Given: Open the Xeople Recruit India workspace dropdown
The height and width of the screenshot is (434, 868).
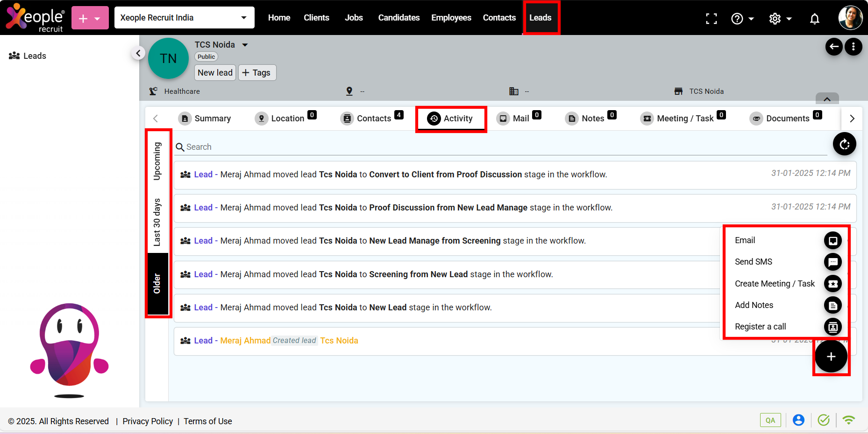Looking at the screenshot, I should [184, 18].
